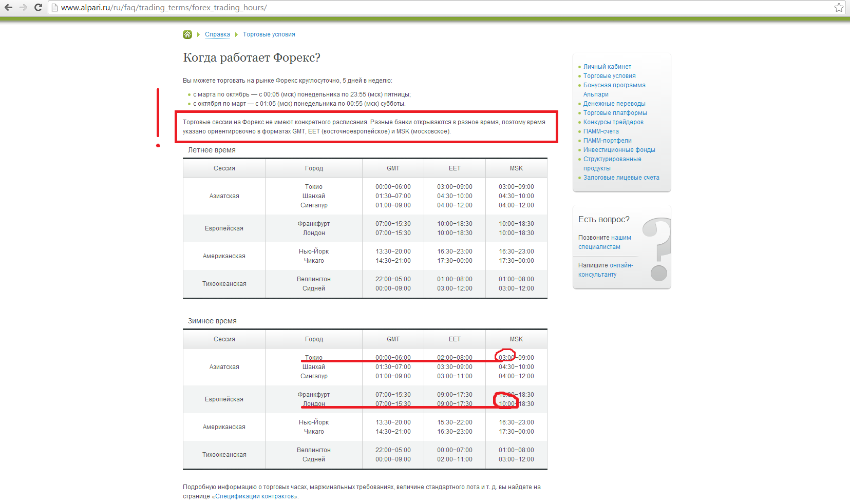Click Европейская session cell in winter table
Screen dimensions: 850x504
(224, 399)
